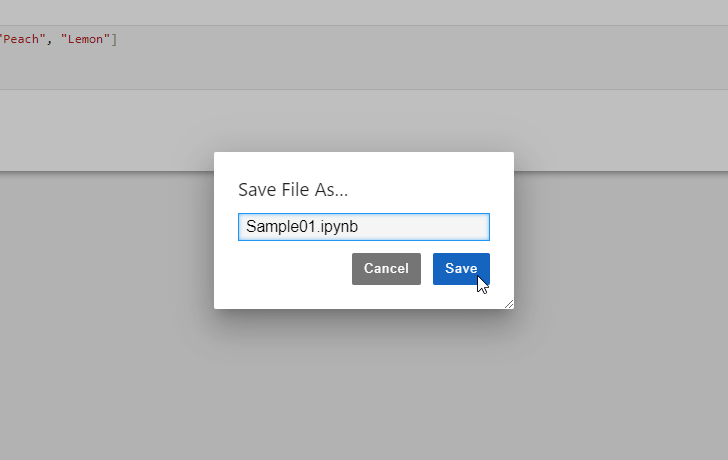Click the blue Save button
Image resolution: width=728 pixels, height=460 pixels.
coord(461,269)
